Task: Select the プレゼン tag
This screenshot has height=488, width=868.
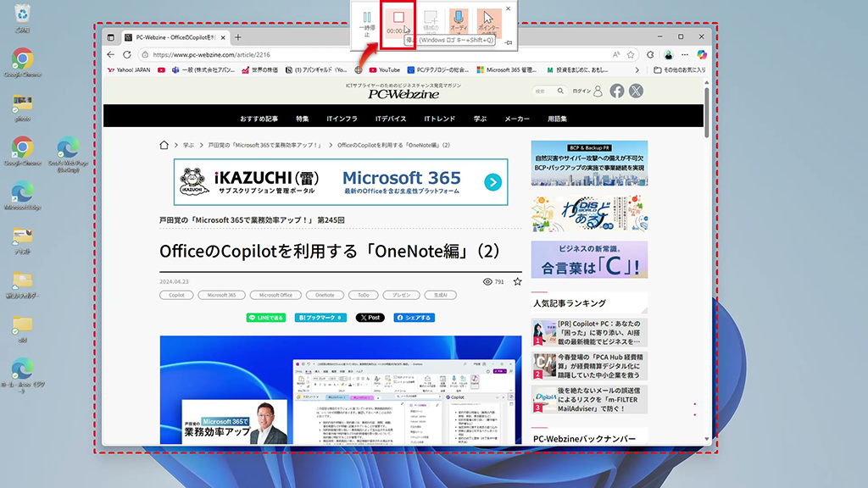Action: (401, 296)
